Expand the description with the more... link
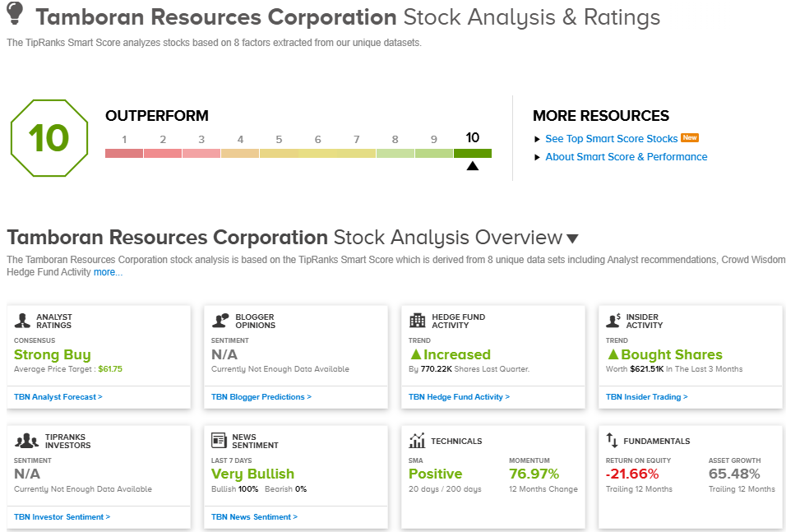Viewport: 786px width, 532px height. click(x=108, y=272)
